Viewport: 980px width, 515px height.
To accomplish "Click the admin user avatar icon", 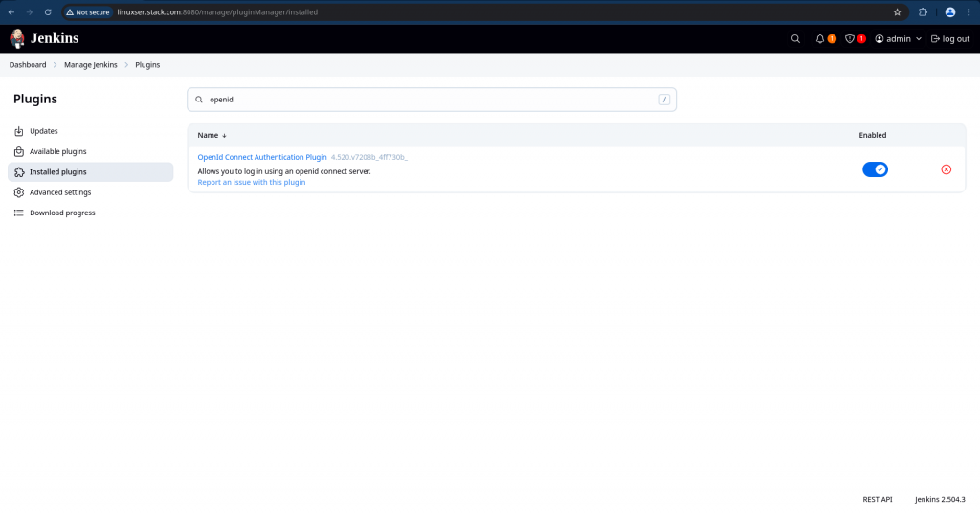I will point(880,38).
